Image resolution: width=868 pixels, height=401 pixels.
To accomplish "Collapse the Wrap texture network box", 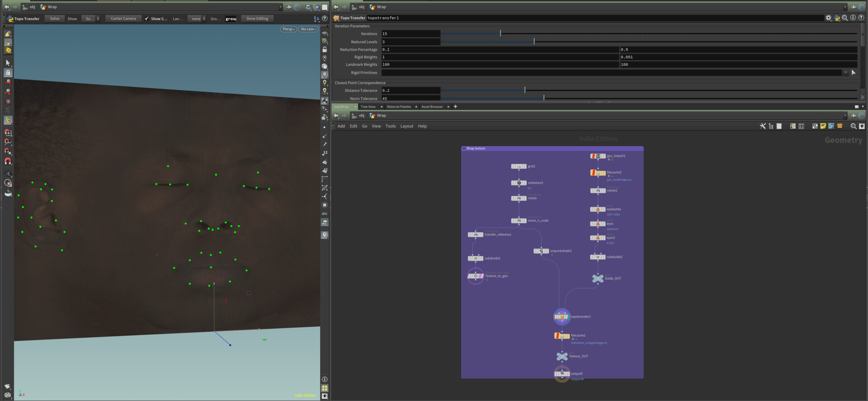I will [464, 148].
